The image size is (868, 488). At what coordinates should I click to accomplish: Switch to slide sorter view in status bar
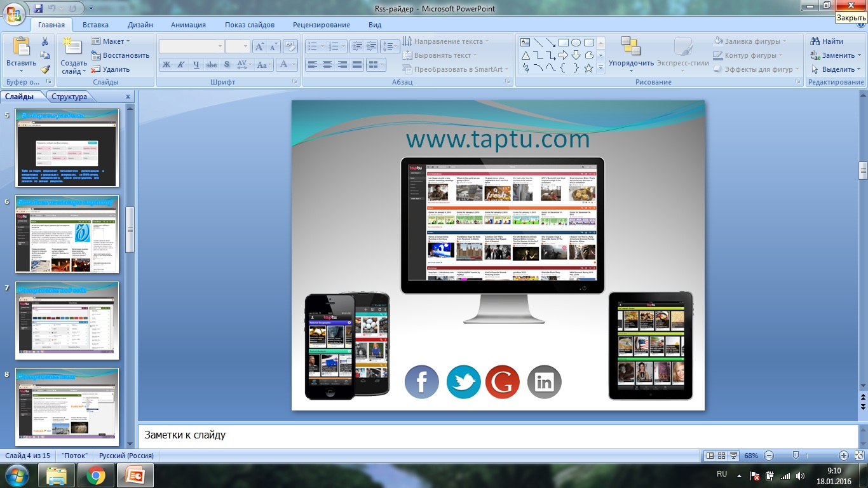pyautogui.click(x=722, y=456)
